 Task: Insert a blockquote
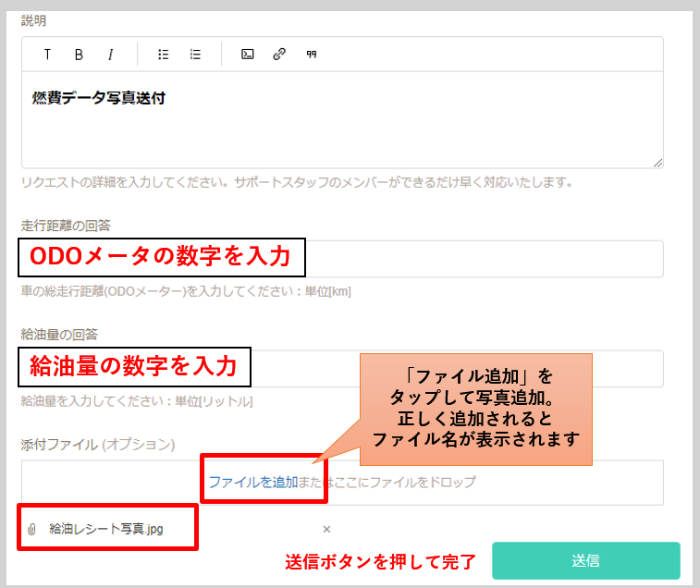pyautogui.click(x=311, y=55)
